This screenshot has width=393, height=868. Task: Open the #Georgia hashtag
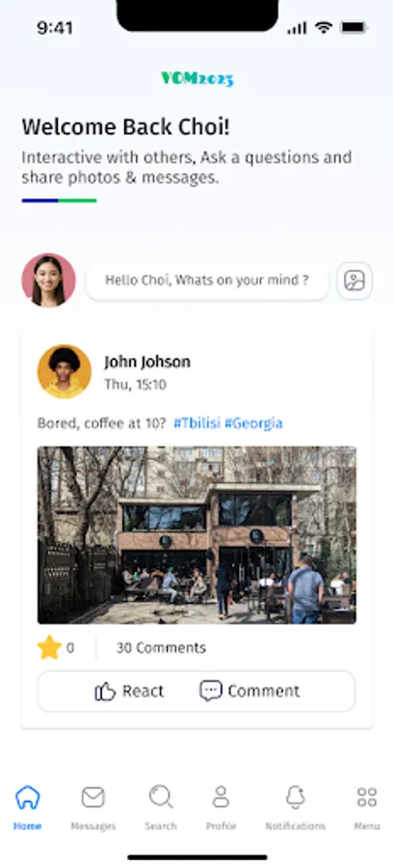click(253, 423)
